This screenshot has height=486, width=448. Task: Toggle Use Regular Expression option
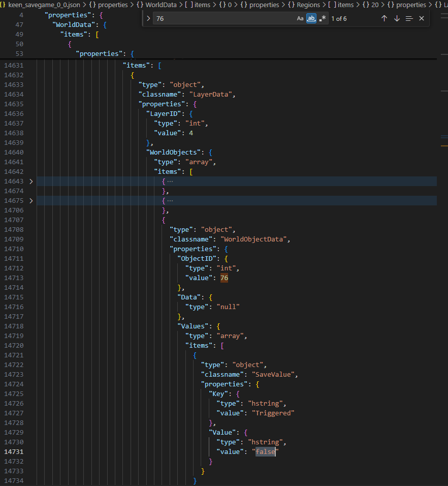pyautogui.click(x=323, y=19)
